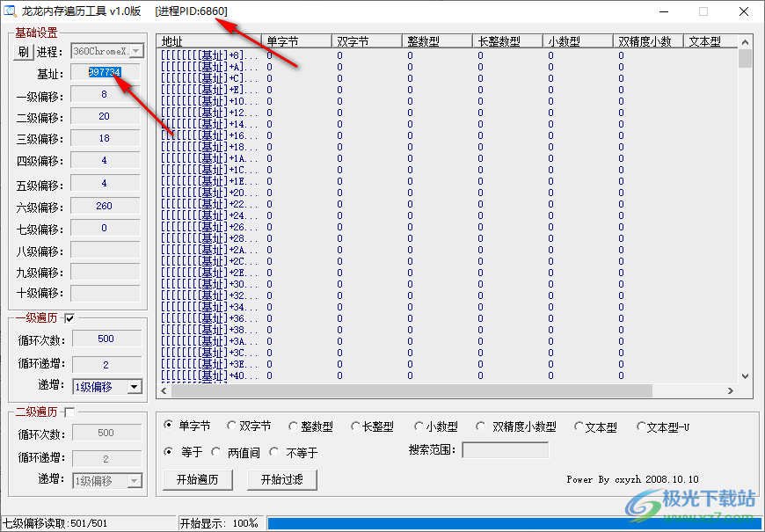Click the 开始遍历 button

click(197, 479)
